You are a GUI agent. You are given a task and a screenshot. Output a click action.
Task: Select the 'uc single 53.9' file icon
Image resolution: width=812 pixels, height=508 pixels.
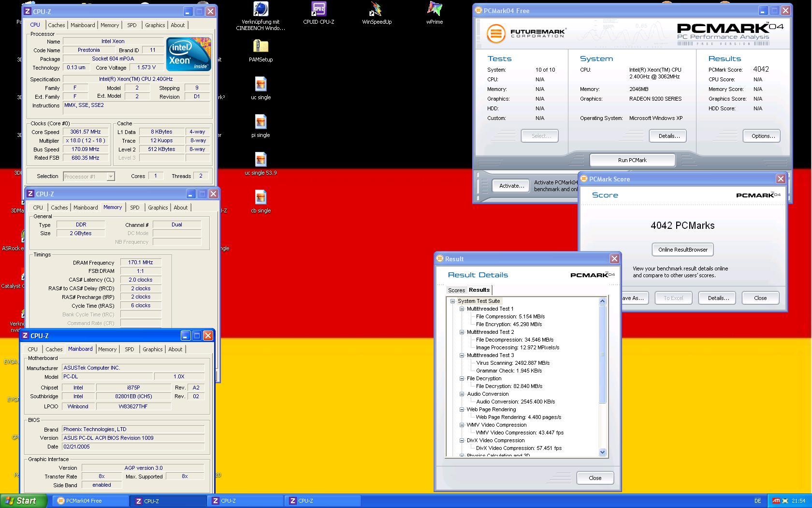point(261,160)
